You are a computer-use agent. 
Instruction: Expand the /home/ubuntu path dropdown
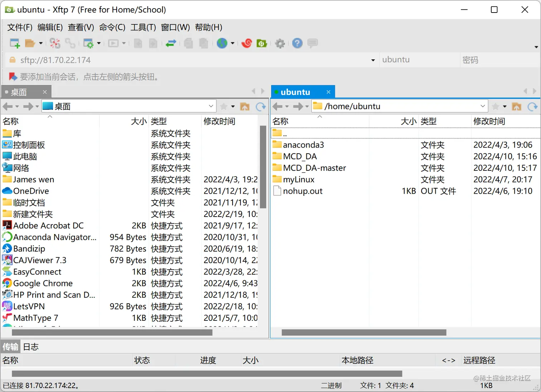[483, 106]
